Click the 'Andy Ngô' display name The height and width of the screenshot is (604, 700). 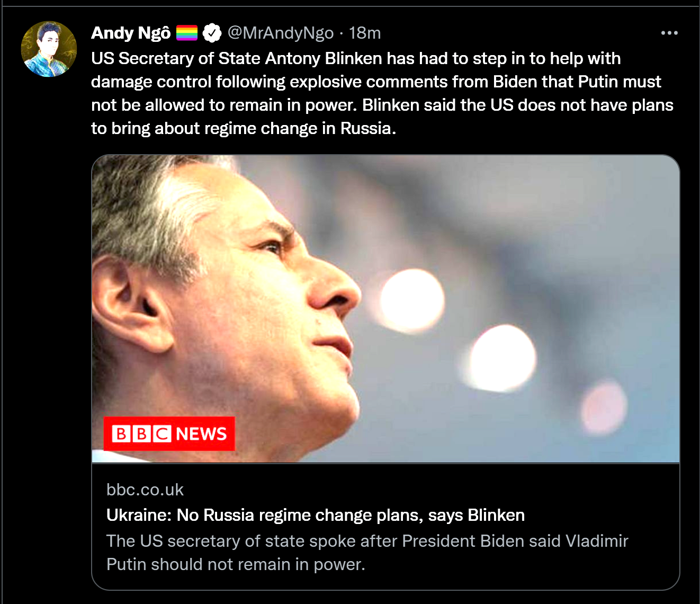click(131, 33)
